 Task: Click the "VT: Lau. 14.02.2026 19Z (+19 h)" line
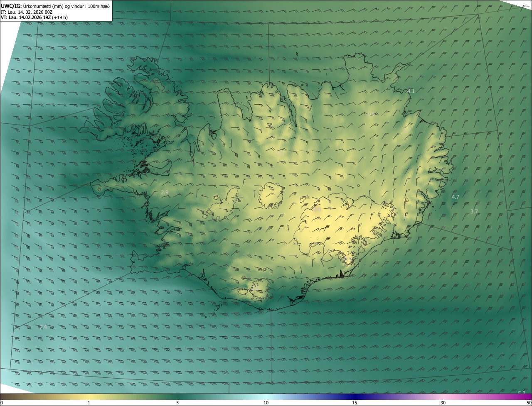point(34,17)
